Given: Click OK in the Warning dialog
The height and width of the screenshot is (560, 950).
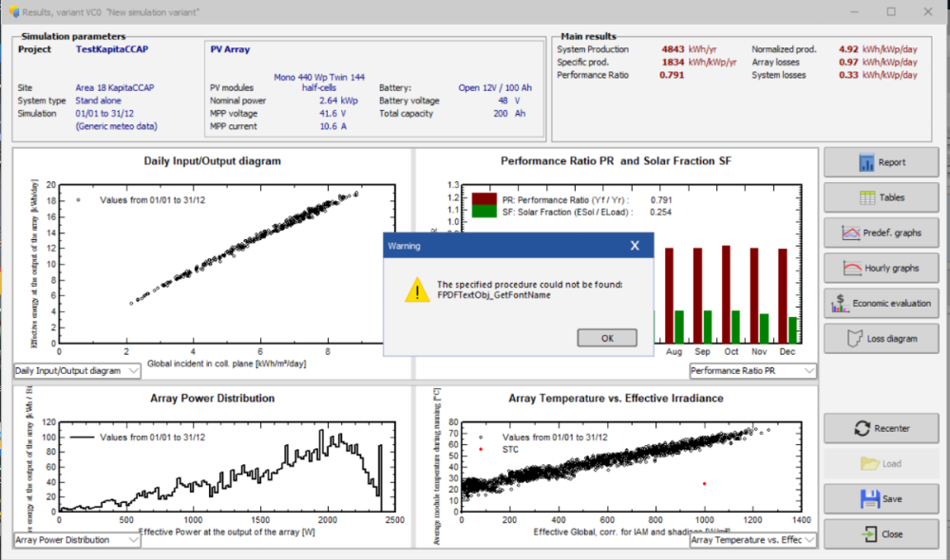Looking at the screenshot, I should [606, 338].
